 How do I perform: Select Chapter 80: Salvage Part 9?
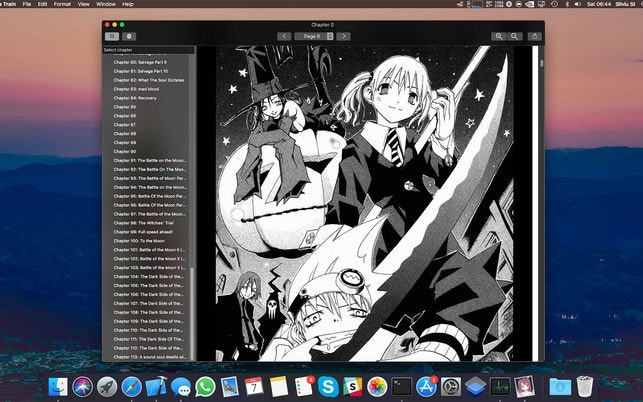tap(140, 62)
